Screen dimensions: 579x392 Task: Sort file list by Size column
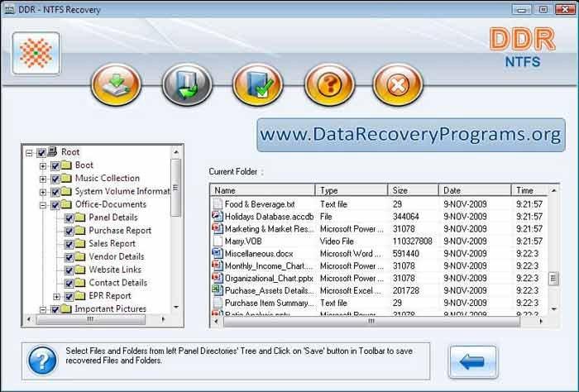414,190
